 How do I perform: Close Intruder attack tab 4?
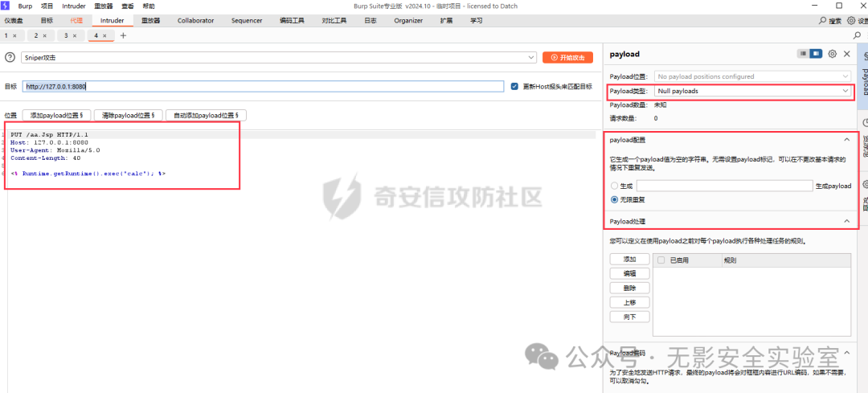104,35
